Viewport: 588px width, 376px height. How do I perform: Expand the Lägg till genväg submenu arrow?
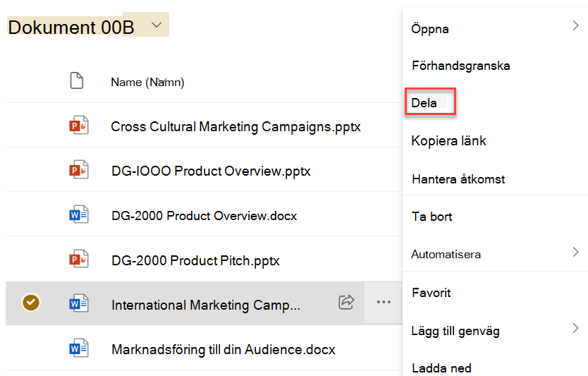tap(575, 328)
